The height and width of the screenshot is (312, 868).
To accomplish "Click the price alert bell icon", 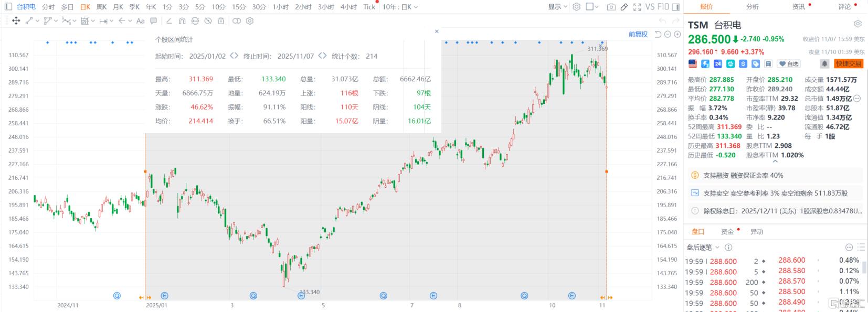I will [824, 63].
